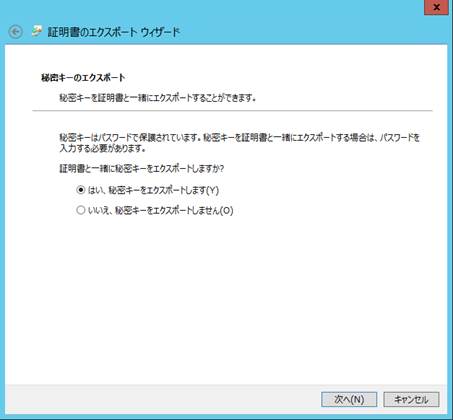The image size is (453, 420).
Task: Click the question 証明書と一緒に秘密キーをエクスポートしますか?
Action: [142, 169]
